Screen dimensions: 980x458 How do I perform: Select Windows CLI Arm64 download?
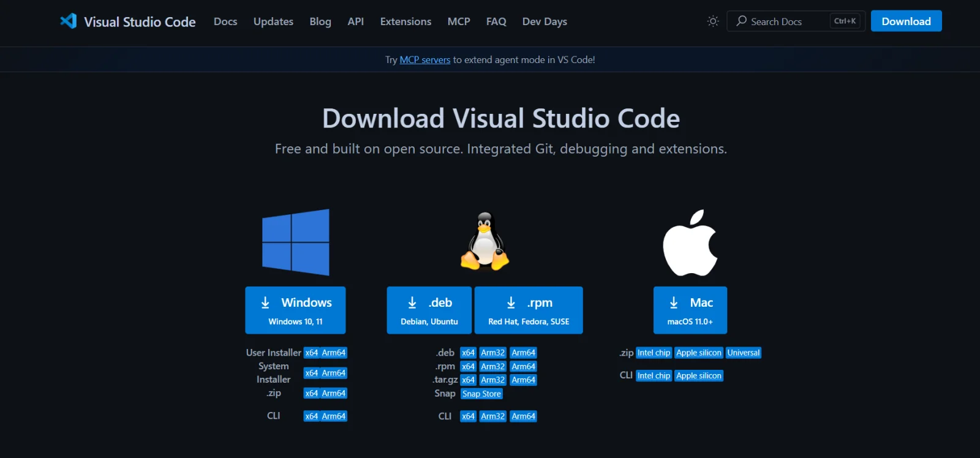(334, 416)
